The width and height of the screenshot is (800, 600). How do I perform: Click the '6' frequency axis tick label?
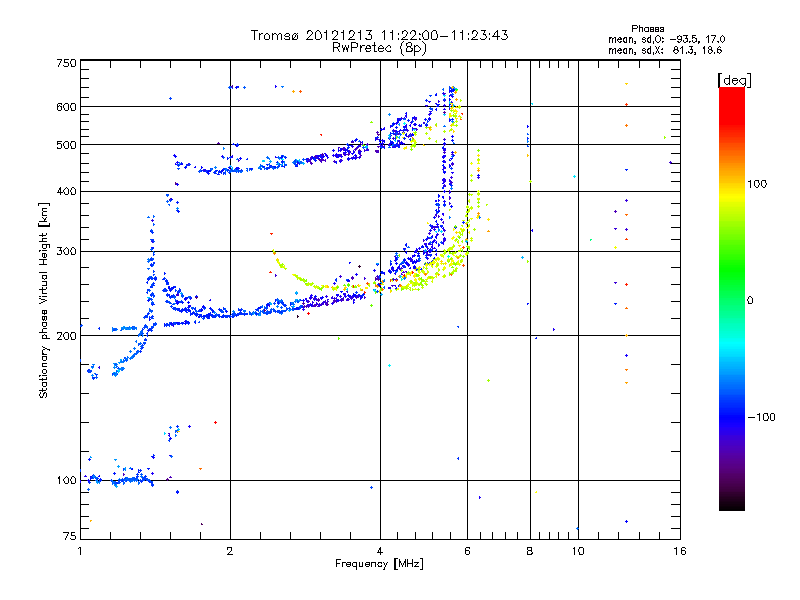coord(467,551)
